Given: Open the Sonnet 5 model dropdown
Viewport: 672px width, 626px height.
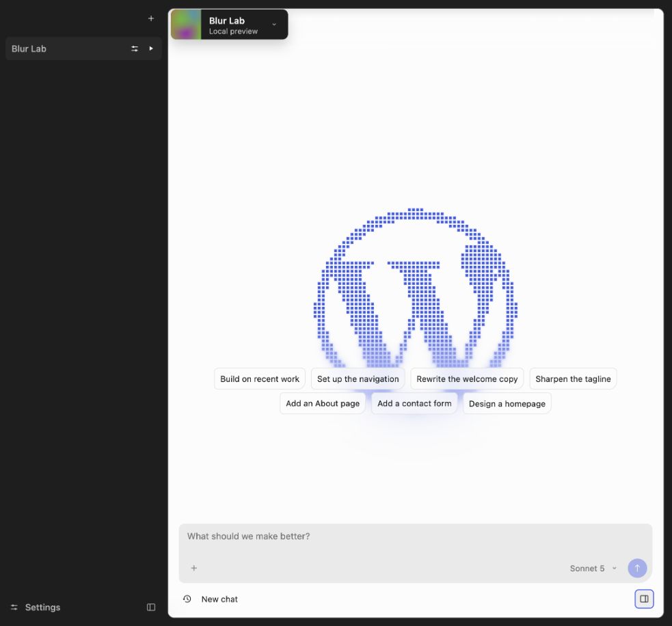Looking at the screenshot, I should pyautogui.click(x=593, y=568).
